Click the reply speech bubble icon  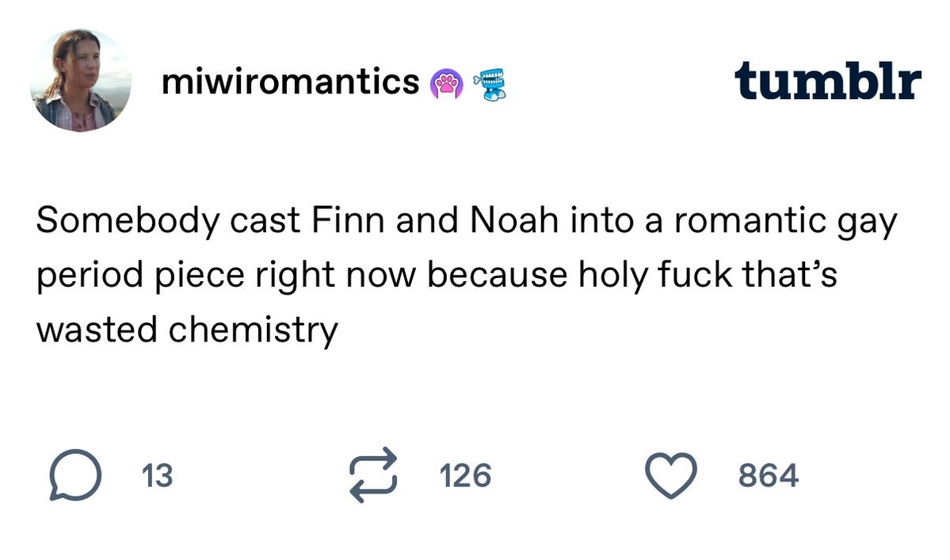[75, 476]
